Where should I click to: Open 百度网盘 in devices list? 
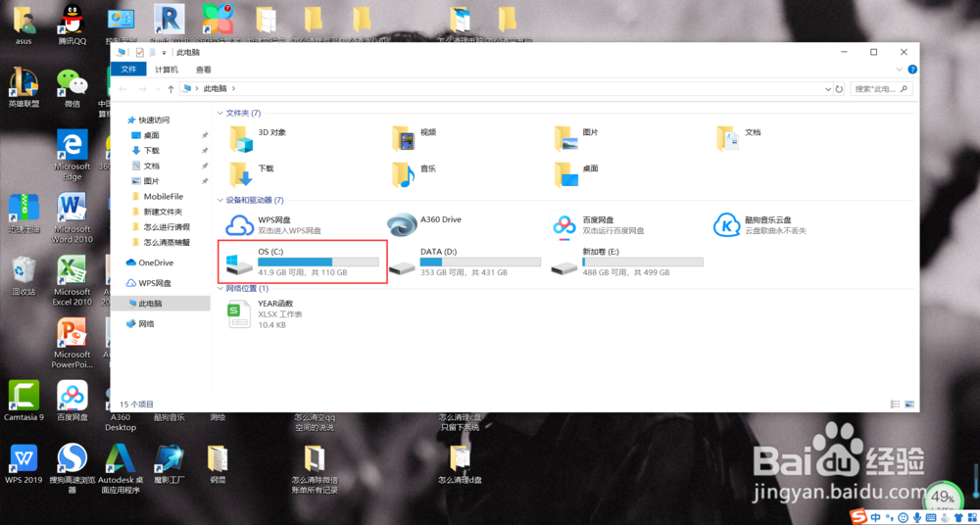600,225
